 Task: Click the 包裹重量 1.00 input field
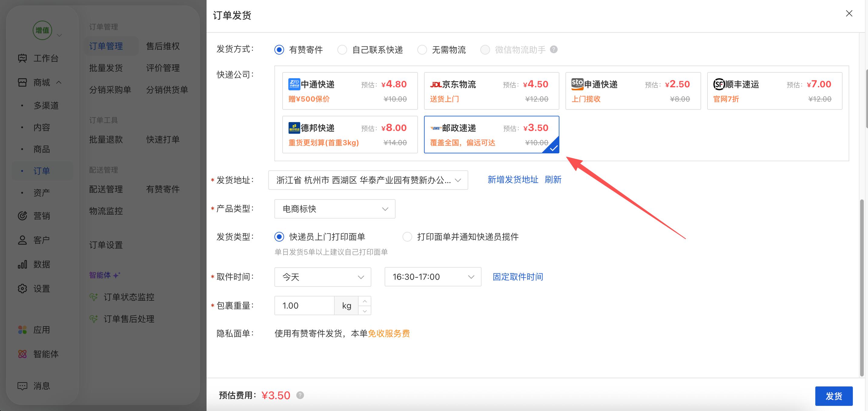(x=304, y=306)
